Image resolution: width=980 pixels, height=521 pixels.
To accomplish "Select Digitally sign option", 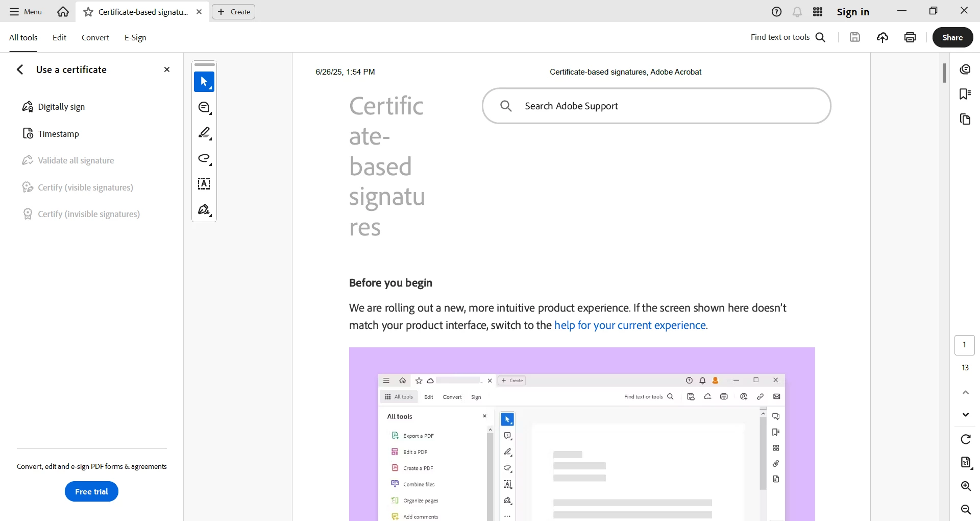I will 54,107.
